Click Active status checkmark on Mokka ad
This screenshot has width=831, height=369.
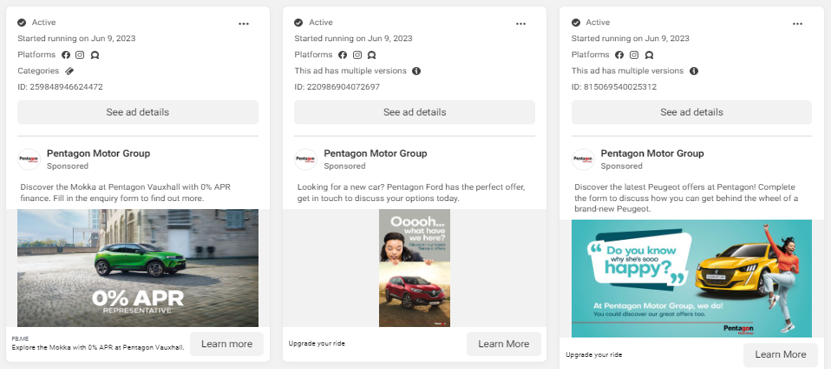tap(22, 22)
